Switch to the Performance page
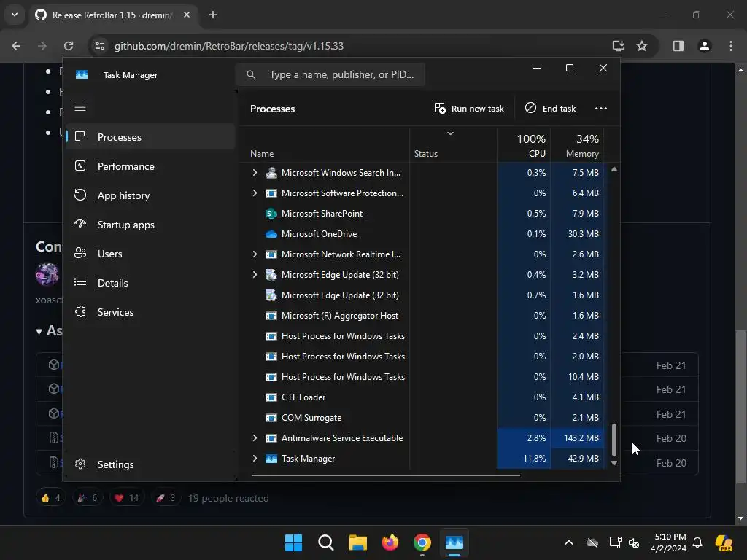 click(x=150, y=166)
